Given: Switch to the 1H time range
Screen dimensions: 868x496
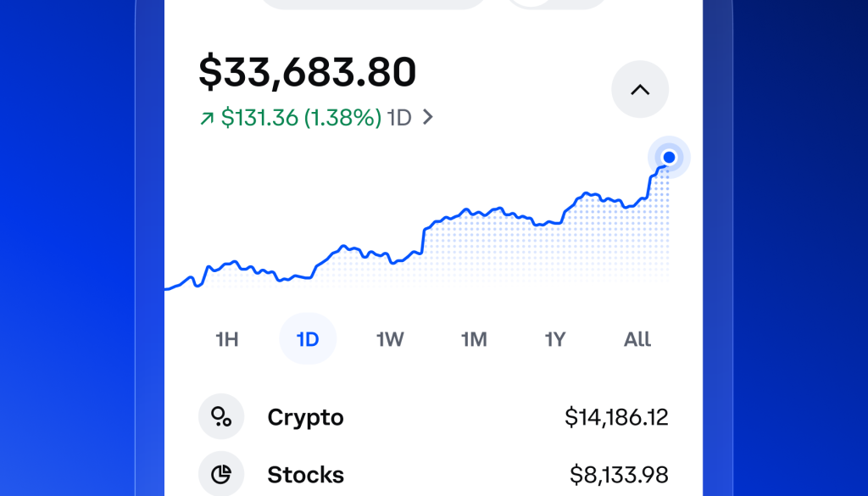Looking at the screenshot, I should click(227, 340).
